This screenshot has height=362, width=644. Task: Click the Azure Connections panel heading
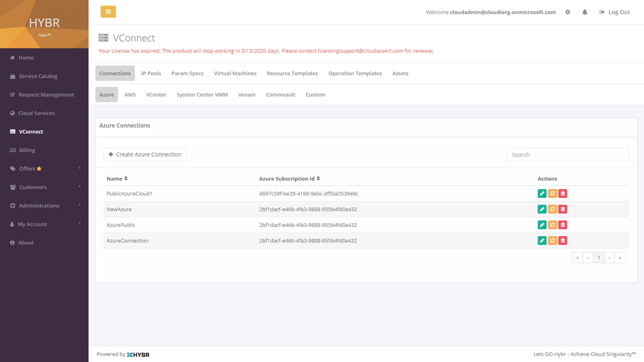click(x=125, y=126)
